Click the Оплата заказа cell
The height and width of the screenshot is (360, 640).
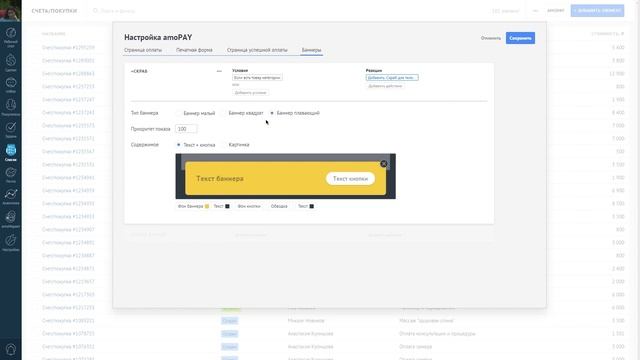pos(416,347)
